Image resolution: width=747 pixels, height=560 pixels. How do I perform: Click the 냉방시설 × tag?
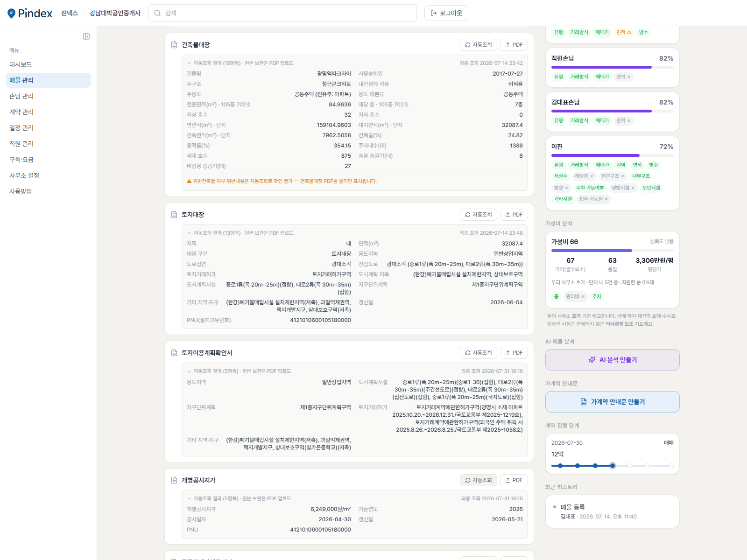[623, 188]
